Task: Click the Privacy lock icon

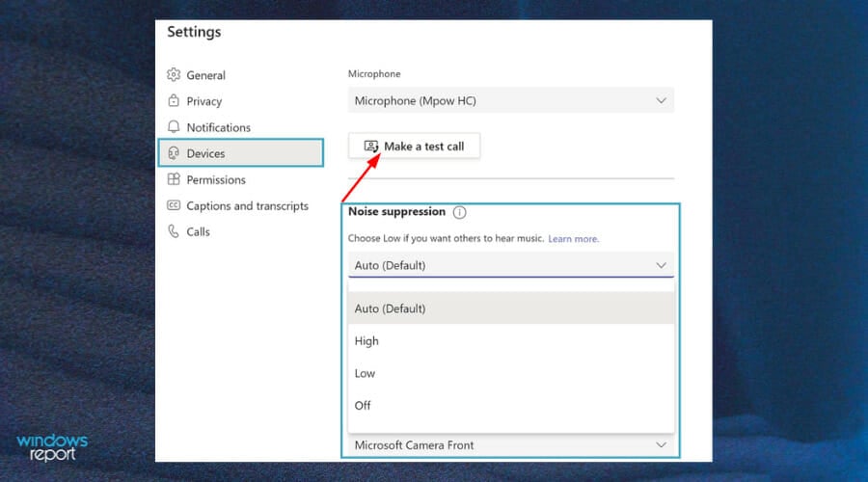Action: [174, 101]
